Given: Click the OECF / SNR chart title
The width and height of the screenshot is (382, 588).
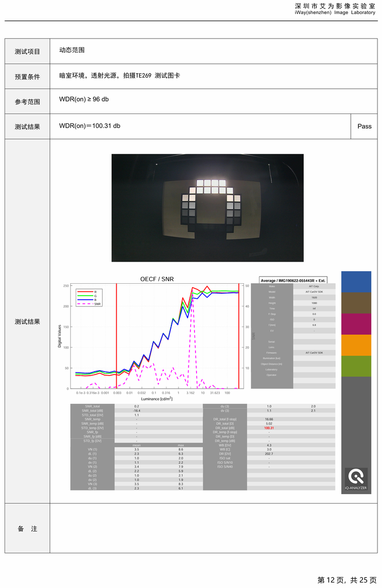Looking at the screenshot, I should tap(157, 279).
